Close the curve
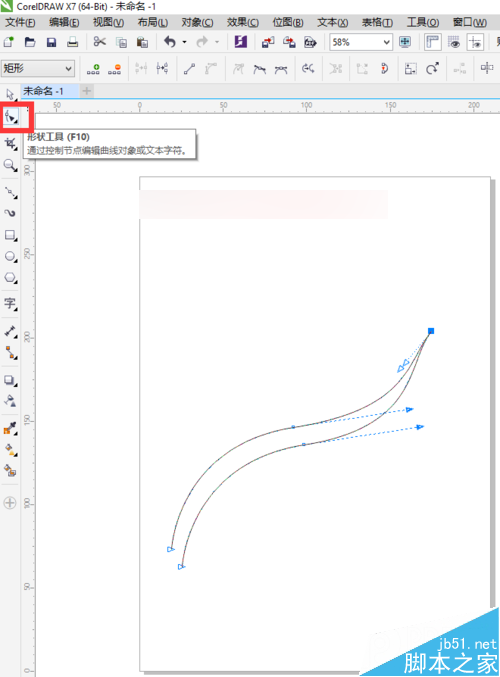Image resolution: width=500 pixels, height=677 pixels. click(x=384, y=68)
